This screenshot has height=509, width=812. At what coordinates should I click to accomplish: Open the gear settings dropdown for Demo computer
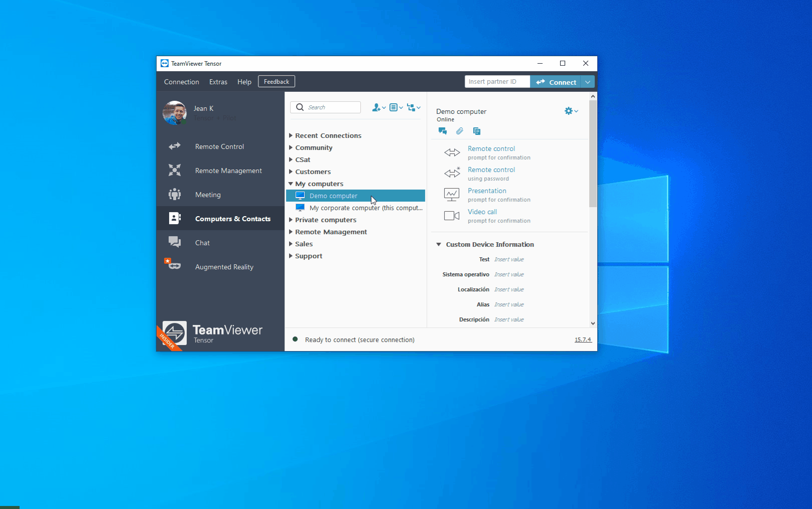point(571,111)
